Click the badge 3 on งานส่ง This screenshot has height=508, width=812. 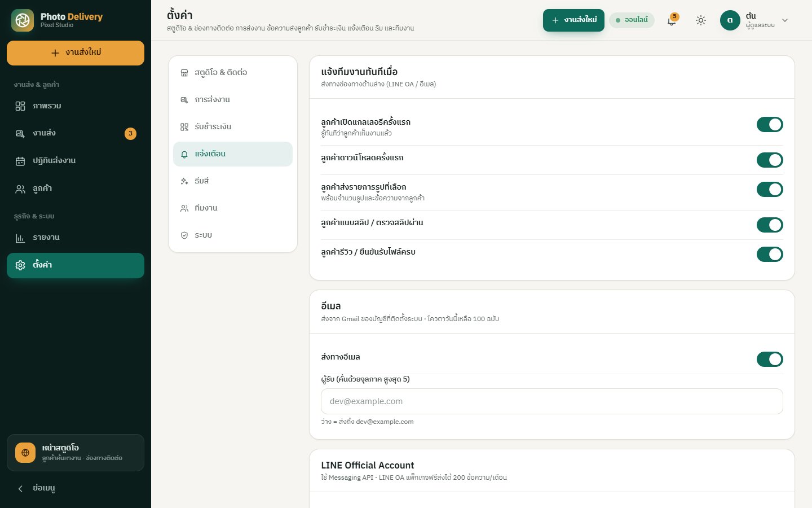click(x=130, y=134)
